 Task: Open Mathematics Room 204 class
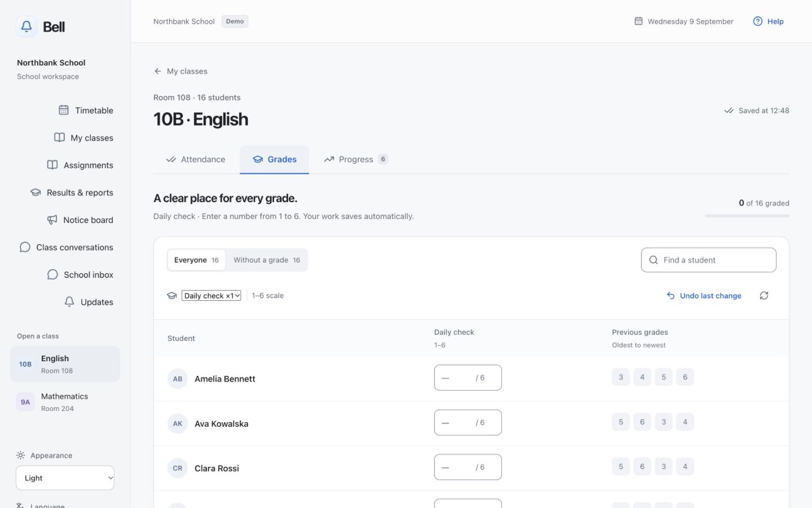click(x=65, y=402)
